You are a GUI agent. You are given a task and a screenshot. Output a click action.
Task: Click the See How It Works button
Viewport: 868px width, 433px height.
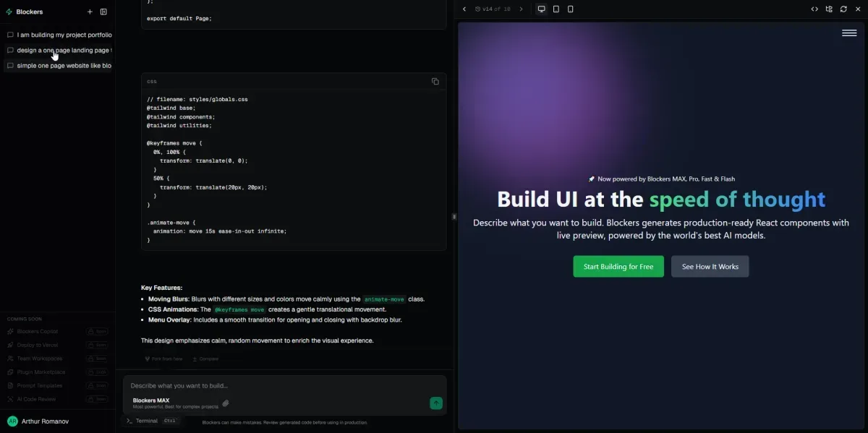click(710, 267)
